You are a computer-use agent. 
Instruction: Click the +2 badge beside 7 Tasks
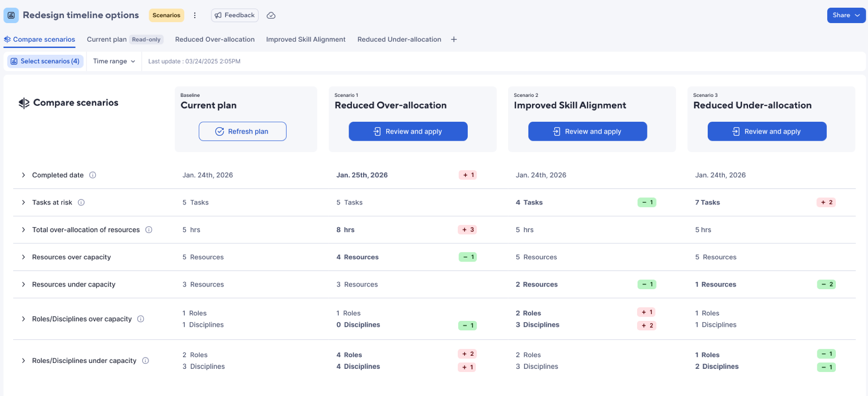[x=826, y=202]
